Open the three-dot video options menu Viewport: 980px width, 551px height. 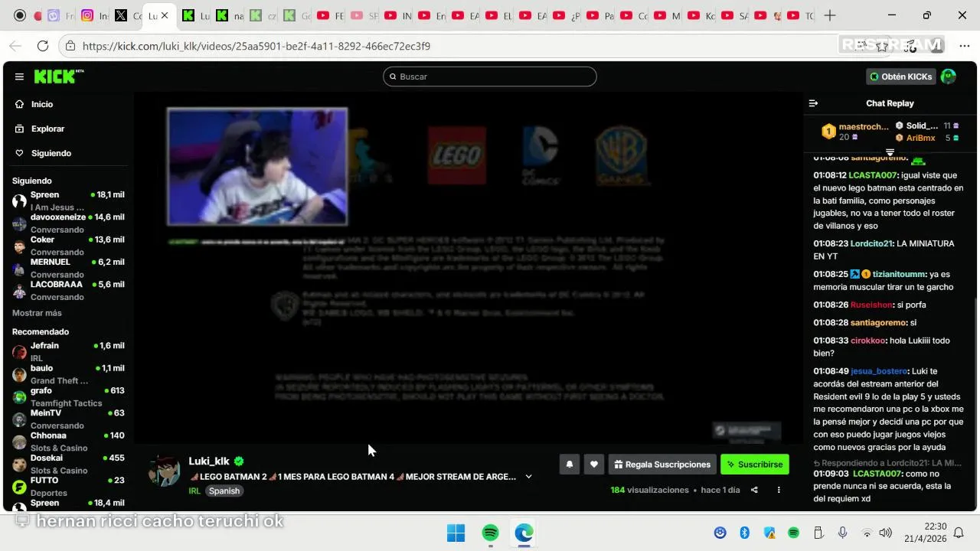pyautogui.click(x=779, y=490)
